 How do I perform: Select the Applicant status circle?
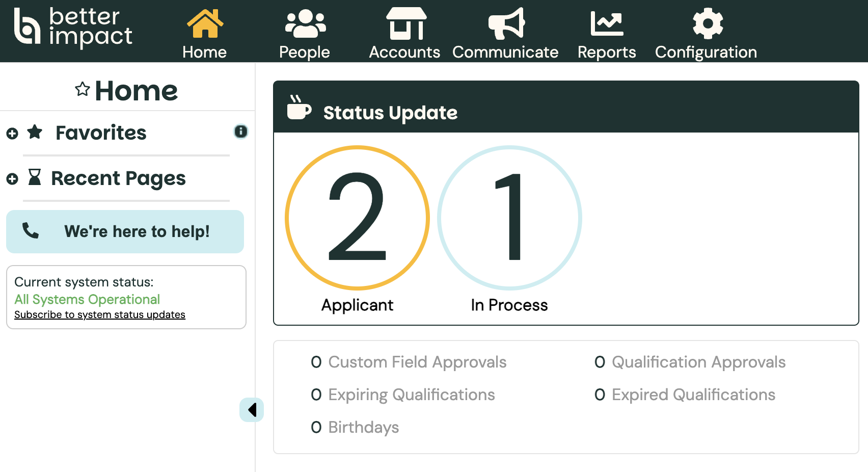point(357,218)
